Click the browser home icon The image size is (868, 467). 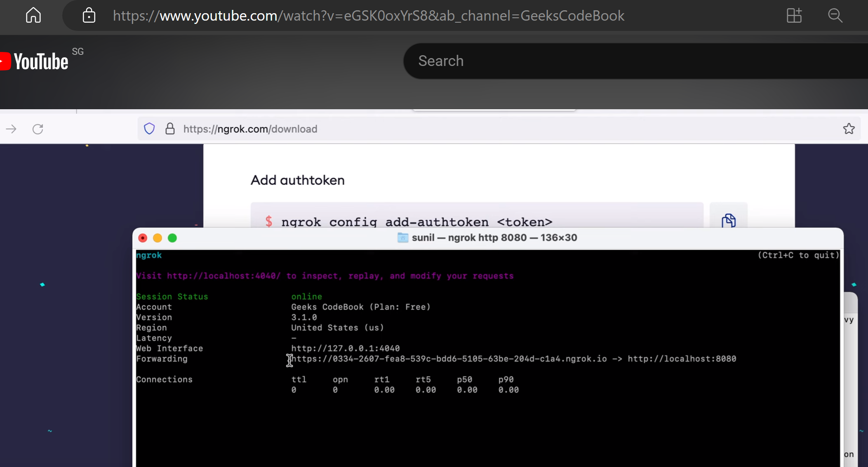(x=33, y=15)
